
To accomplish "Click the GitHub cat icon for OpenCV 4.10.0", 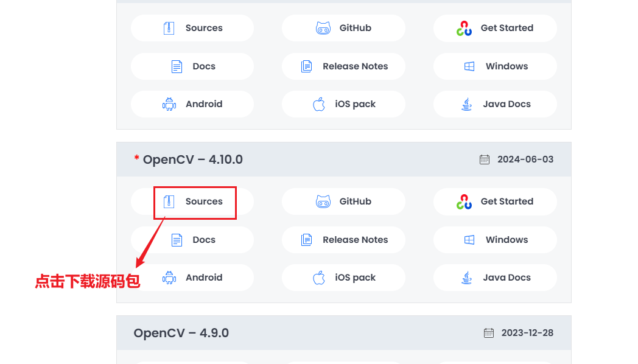I will pyautogui.click(x=324, y=201).
